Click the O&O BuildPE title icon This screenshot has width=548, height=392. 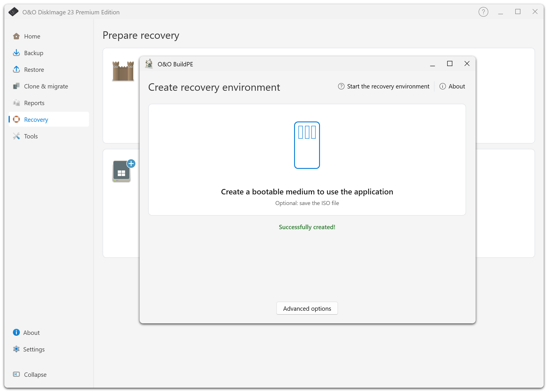[x=149, y=64]
